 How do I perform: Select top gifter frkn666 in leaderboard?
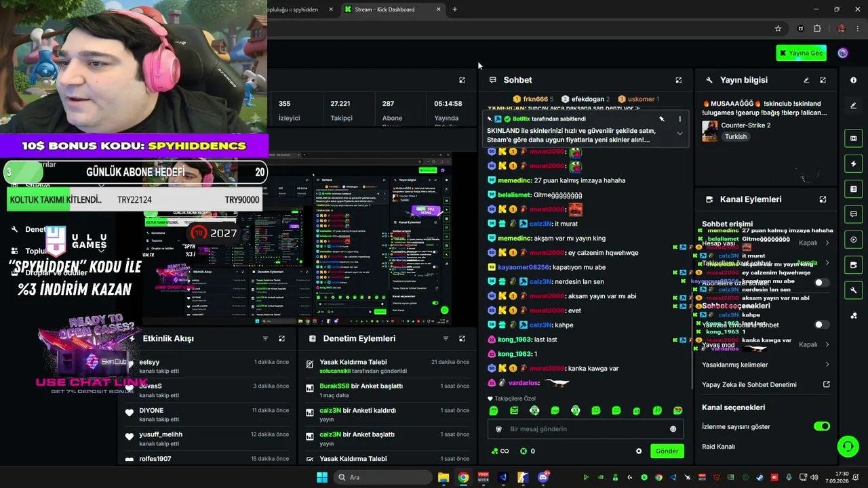point(535,99)
